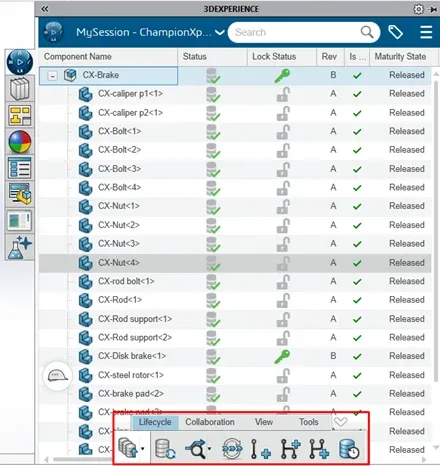This screenshot has width=440, height=466.
Task: Click the database reload icon in action bar
Action: 165,448
